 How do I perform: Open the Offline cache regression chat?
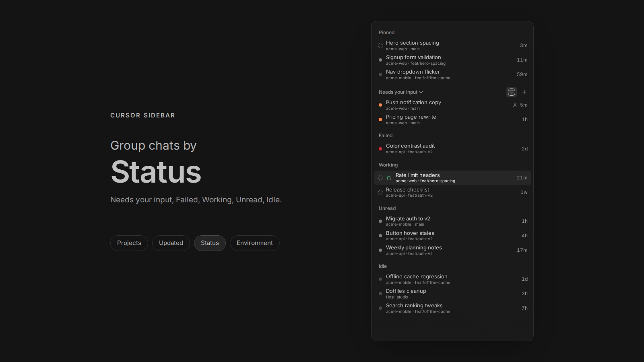coord(452,279)
